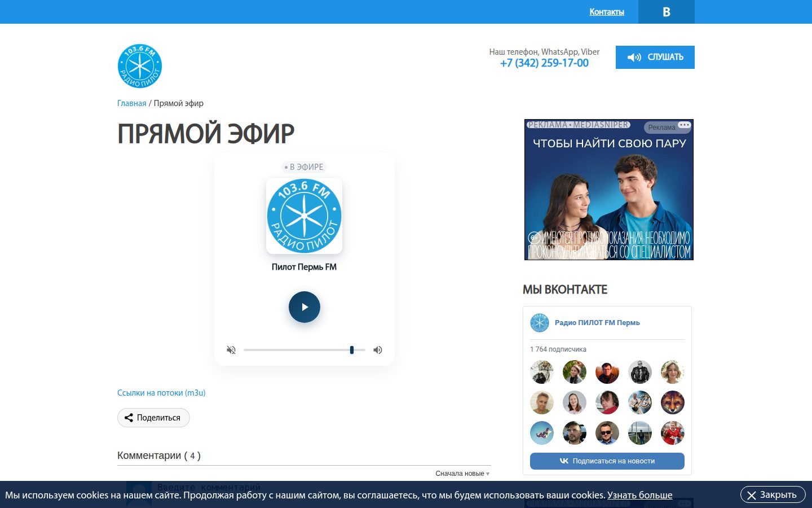Open the Узнать больше cookies link
This screenshot has width=812, height=508.
[x=640, y=495]
